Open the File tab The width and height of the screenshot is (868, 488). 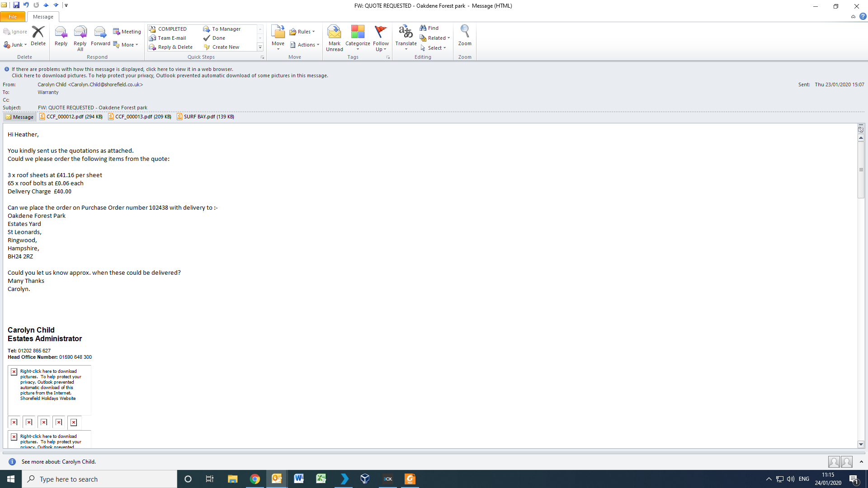(13, 17)
